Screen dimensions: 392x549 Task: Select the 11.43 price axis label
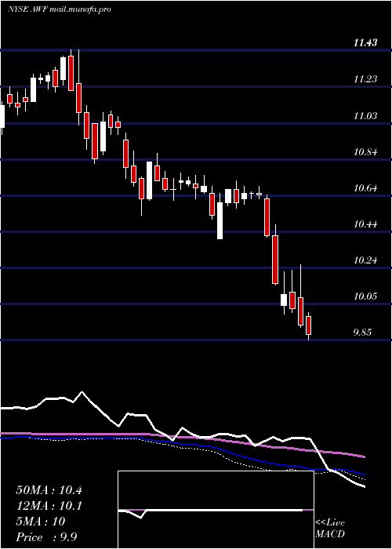[365, 43]
